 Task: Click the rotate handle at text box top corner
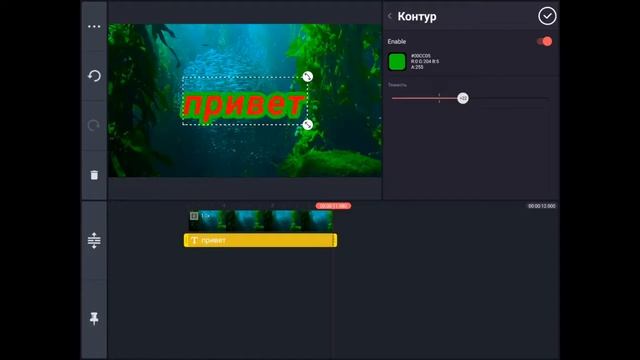(x=308, y=76)
